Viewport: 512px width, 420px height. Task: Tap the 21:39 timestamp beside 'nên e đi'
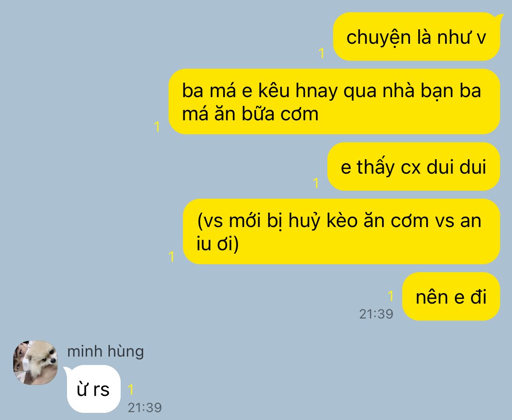pos(376,314)
